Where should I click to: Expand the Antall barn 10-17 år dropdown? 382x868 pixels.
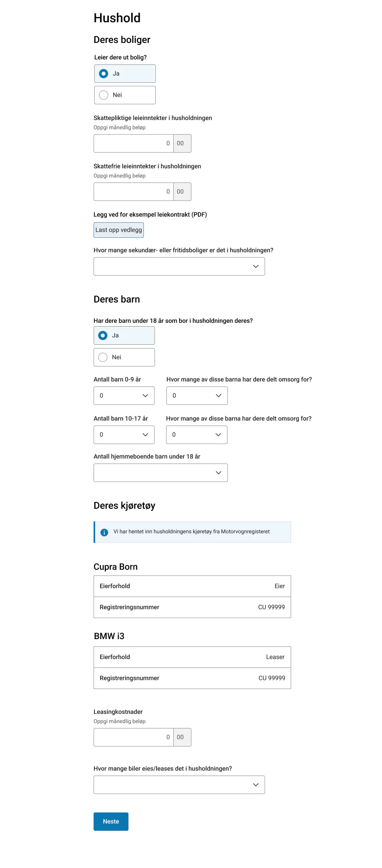point(124,435)
